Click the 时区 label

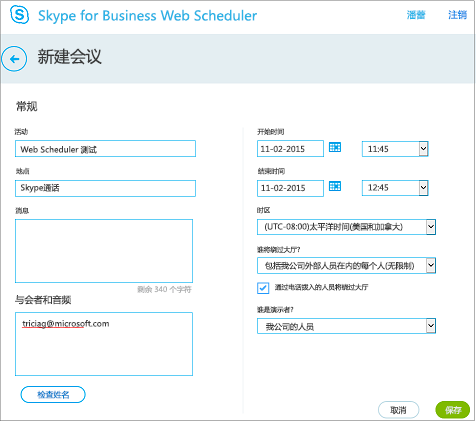click(x=263, y=210)
